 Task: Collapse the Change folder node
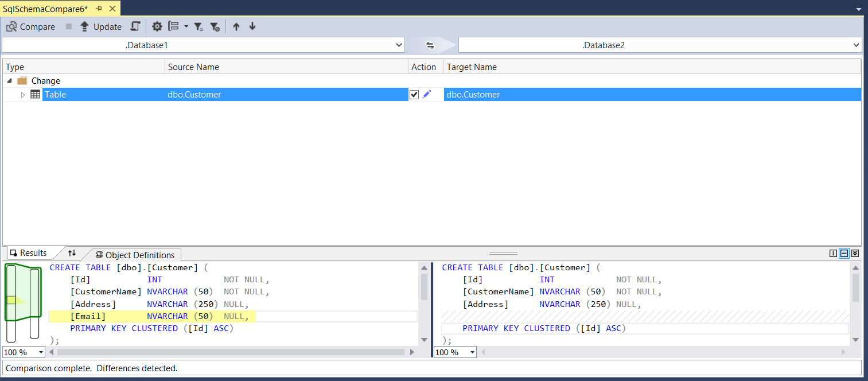tap(9, 80)
